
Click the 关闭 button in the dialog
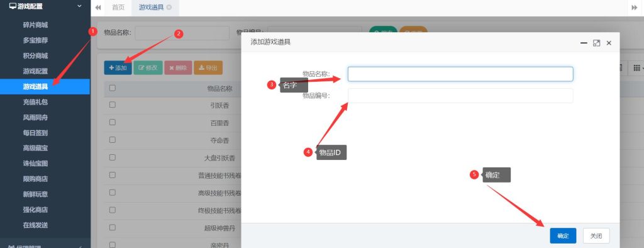(x=596, y=235)
